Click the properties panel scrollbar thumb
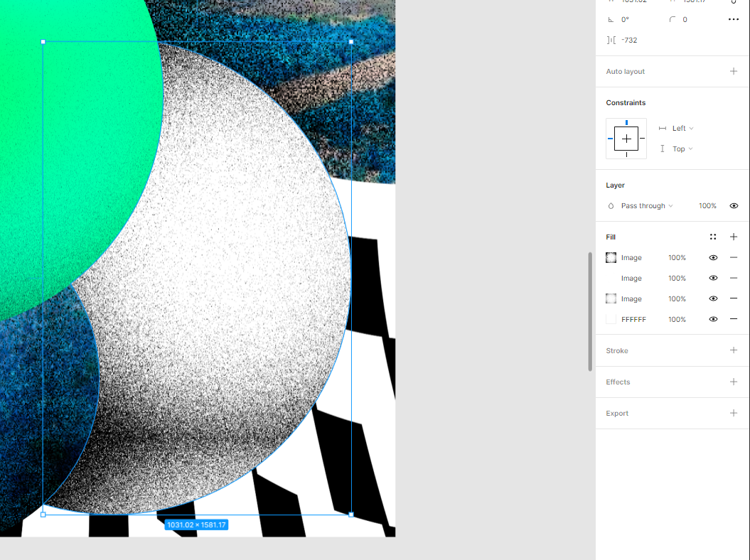Viewport: 750px width, 560px height. [x=590, y=311]
